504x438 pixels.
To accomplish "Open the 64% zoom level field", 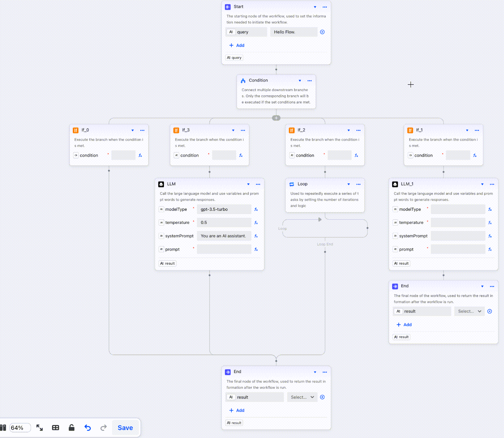I will pos(20,428).
